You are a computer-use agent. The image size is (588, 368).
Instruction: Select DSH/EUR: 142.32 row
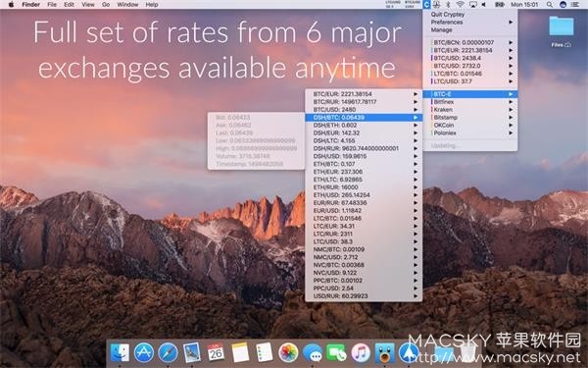(364, 132)
